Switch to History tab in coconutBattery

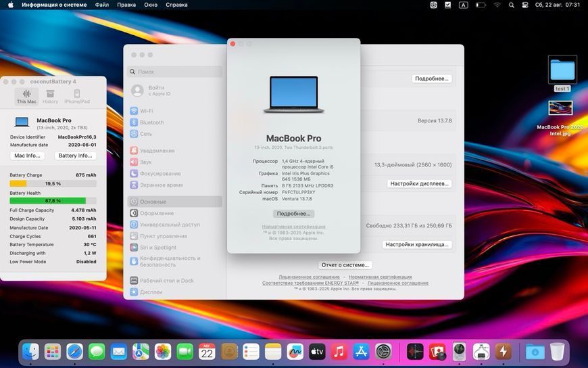pos(50,97)
